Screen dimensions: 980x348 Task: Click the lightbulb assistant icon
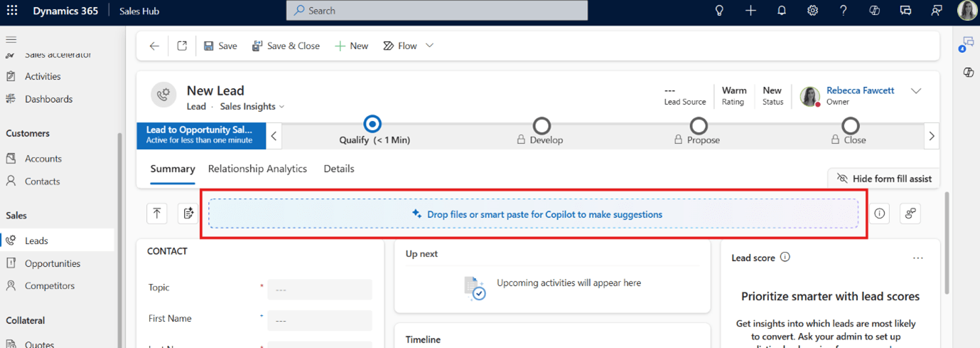pos(719,11)
